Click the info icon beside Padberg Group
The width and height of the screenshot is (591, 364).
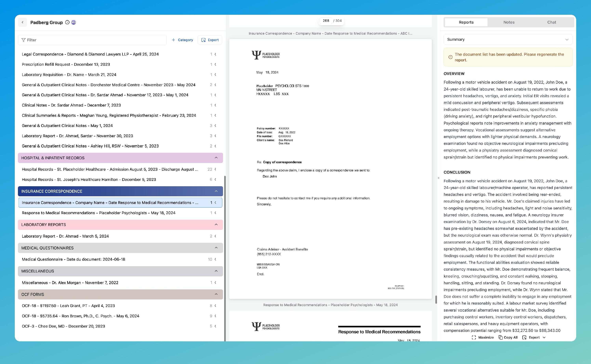click(x=67, y=22)
